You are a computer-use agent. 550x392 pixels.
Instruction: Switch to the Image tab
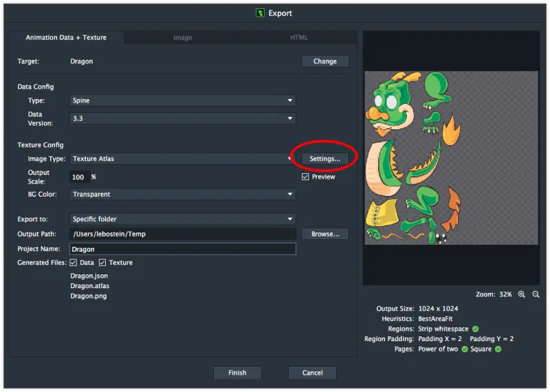pyautogui.click(x=183, y=37)
